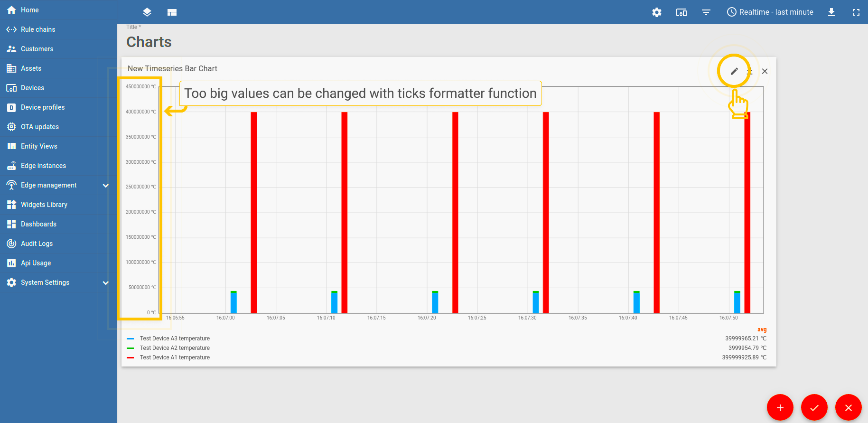
Task: Toggle Test Device A1 temperature legend entry
Action: (175, 357)
